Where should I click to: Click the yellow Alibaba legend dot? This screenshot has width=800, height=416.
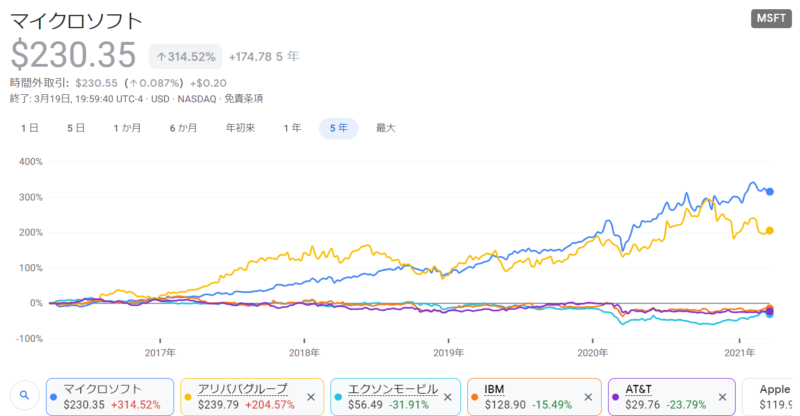coord(188,397)
